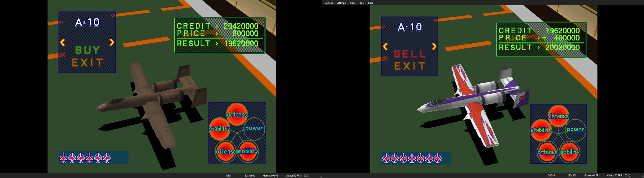This screenshot has height=178, width=644.
Task: Click 1280x960 in the right window status bar
Action: click(x=571, y=175)
